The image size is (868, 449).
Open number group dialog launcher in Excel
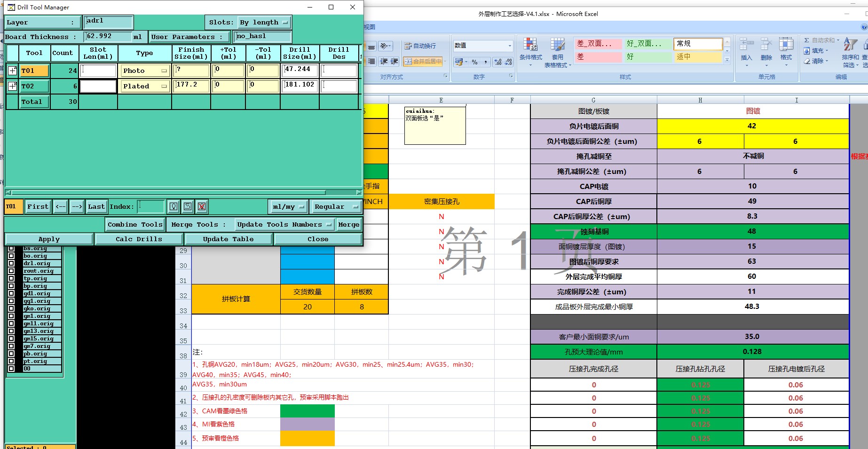511,76
